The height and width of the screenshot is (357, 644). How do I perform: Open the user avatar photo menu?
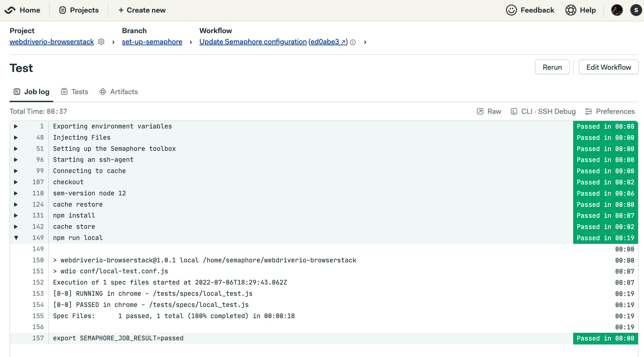coord(617,10)
